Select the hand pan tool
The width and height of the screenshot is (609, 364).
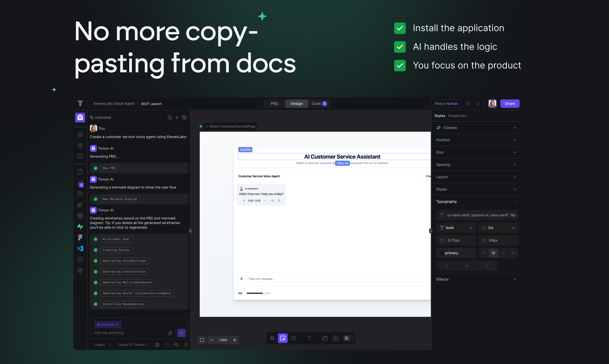coord(325,338)
